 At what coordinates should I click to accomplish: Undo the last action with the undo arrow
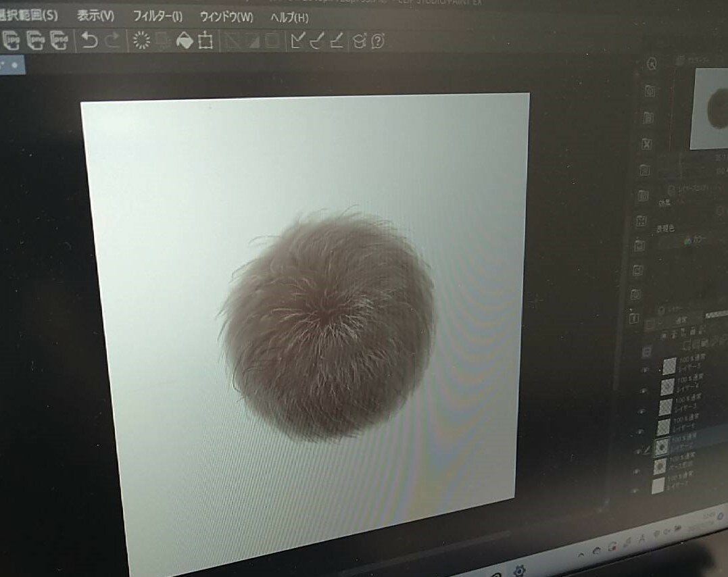click(89, 41)
